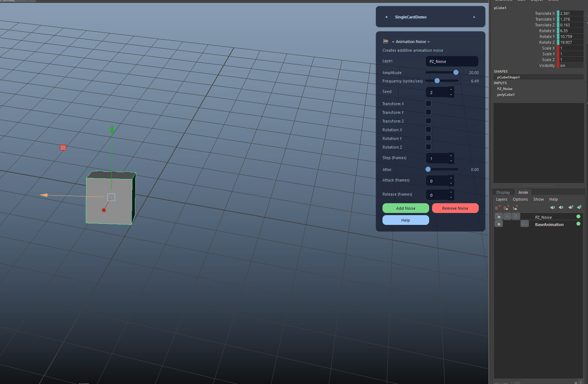Image resolution: width=588 pixels, height=384 pixels.
Task: Click the Add Noise button
Action: tap(406, 208)
